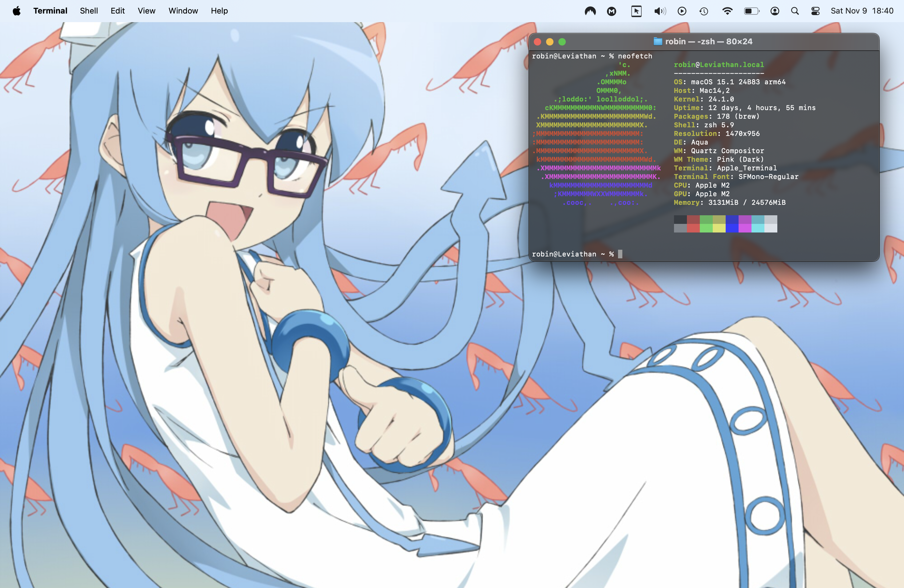Click the WM: Quartz Compositor line
904x588 pixels.
[x=719, y=151]
